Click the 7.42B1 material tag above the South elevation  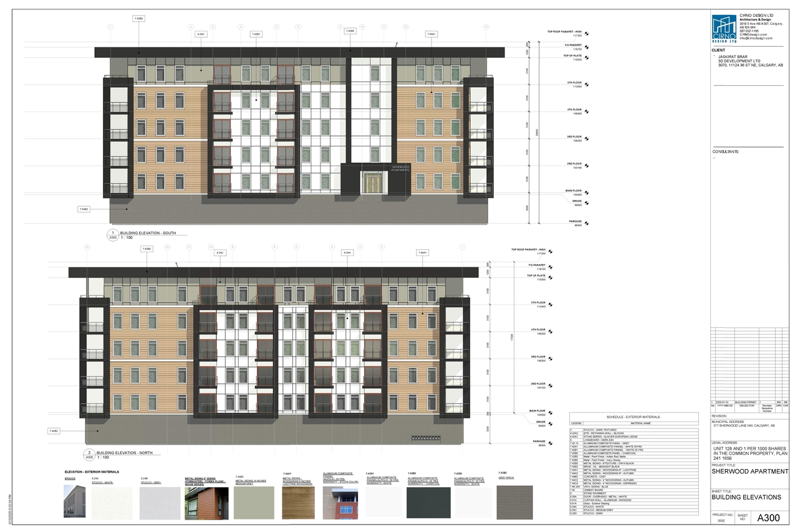tap(256, 34)
